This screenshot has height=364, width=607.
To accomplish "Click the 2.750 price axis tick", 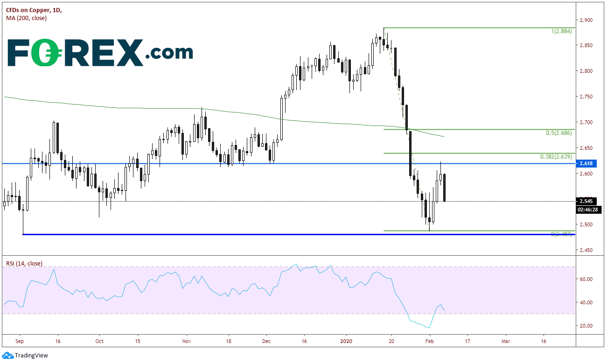I will (586, 97).
